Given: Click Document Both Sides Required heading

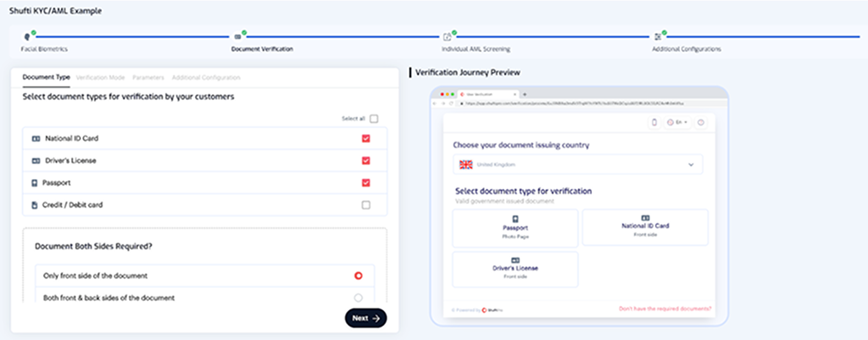Looking at the screenshot, I should click(94, 246).
